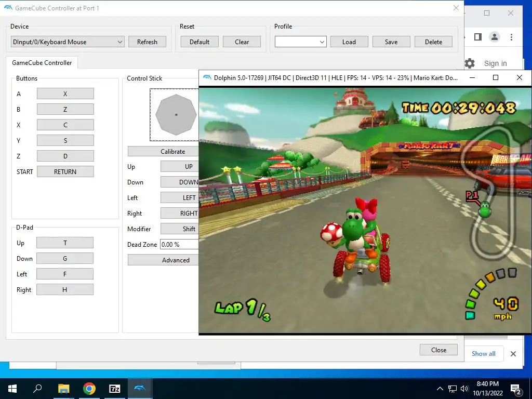Click Chrome profile avatar icon

click(495, 37)
